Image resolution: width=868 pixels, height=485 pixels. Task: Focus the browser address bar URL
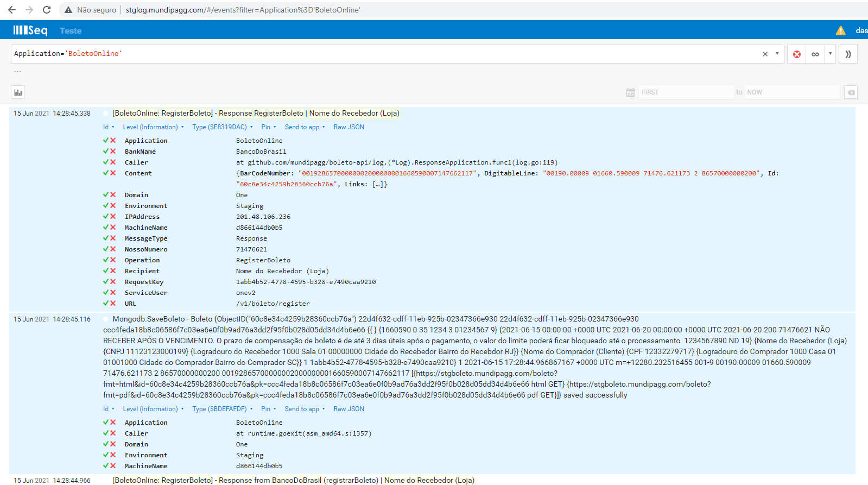[x=243, y=10]
